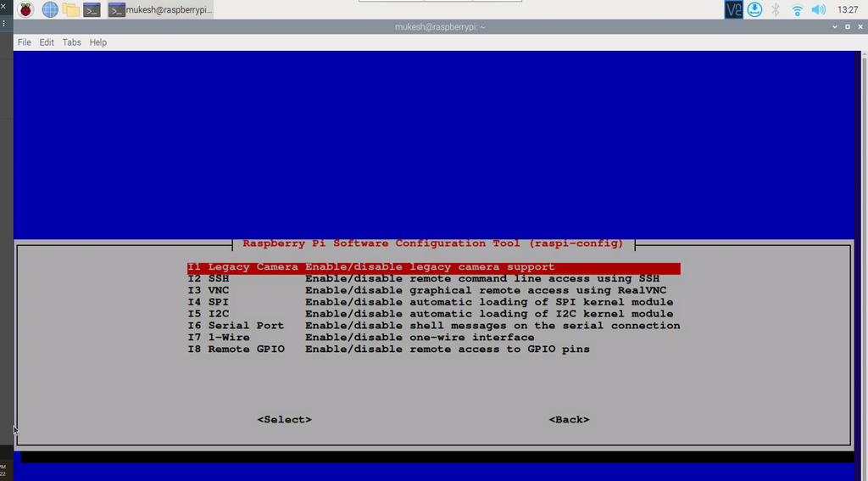The height and width of the screenshot is (481, 868).
Task: Click the <Select> button
Action: click(x=285, y=419)
